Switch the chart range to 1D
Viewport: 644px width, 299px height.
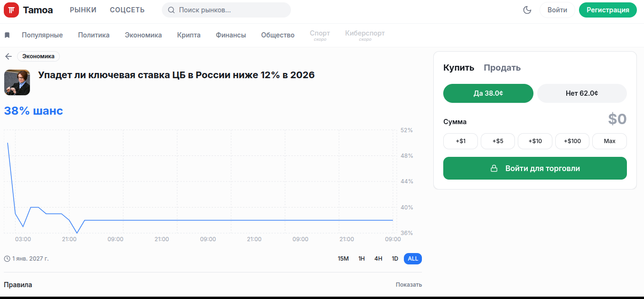pos(394,258)
